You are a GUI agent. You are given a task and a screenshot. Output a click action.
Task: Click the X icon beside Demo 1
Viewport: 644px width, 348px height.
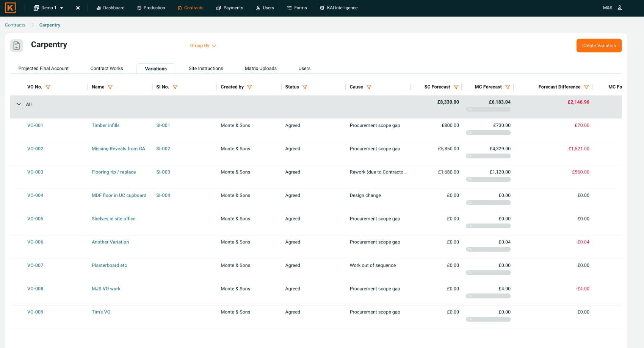click(78, 8)
